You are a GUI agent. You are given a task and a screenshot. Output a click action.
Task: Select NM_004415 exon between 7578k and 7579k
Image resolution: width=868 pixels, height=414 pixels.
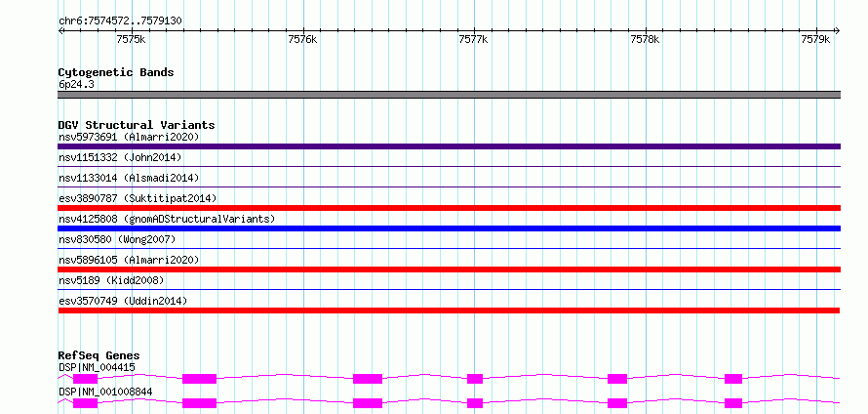pyautogui.click(x=733, y=379)
